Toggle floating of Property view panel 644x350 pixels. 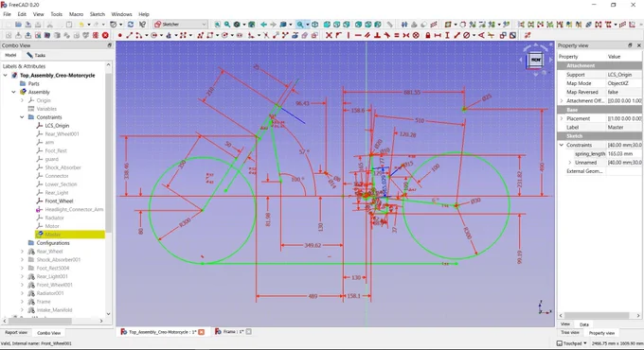pos(630,45)
